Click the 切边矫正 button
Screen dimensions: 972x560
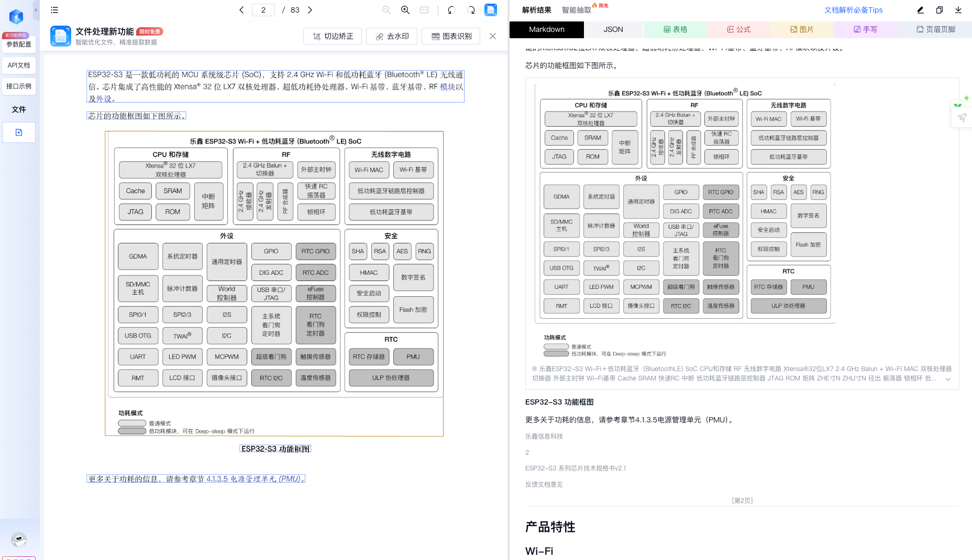[333, 36]
